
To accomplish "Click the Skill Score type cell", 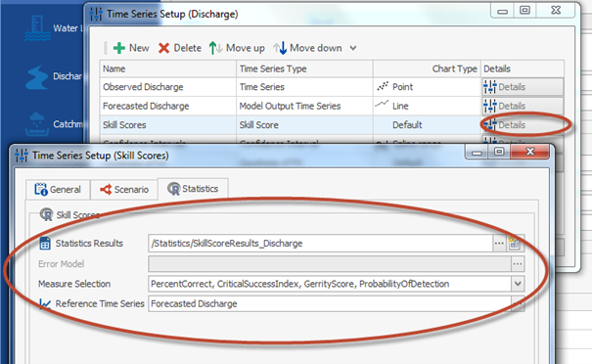I will [304, 124].
